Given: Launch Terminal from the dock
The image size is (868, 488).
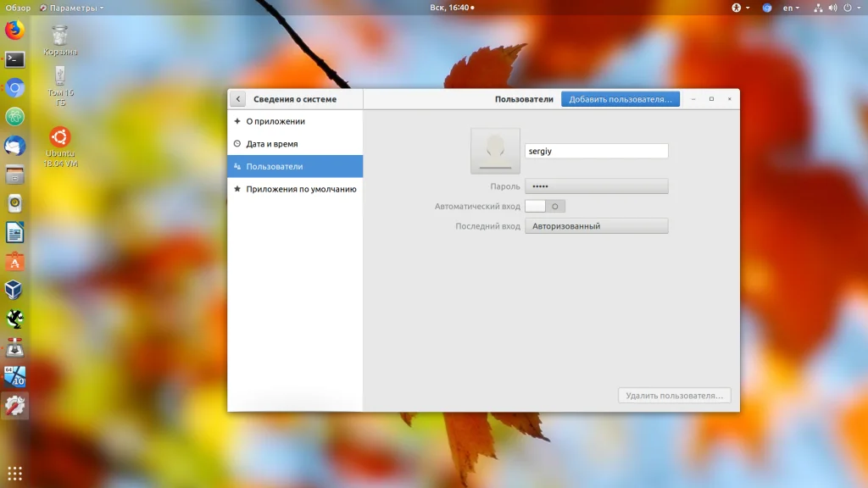Looking at the screenshot, I should [14, 59].
